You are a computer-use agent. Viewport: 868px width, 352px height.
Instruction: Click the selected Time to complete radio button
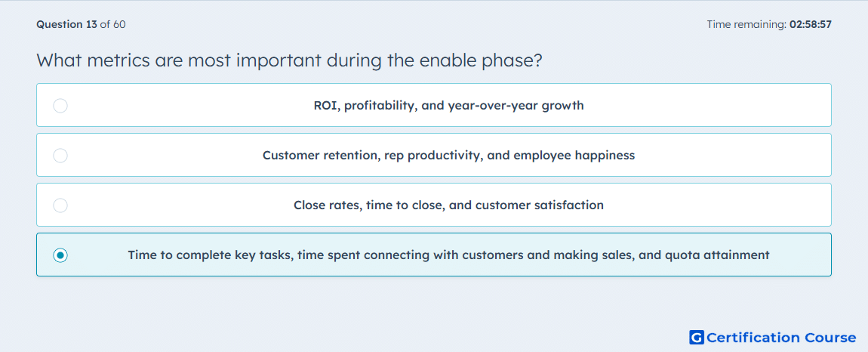60,255
